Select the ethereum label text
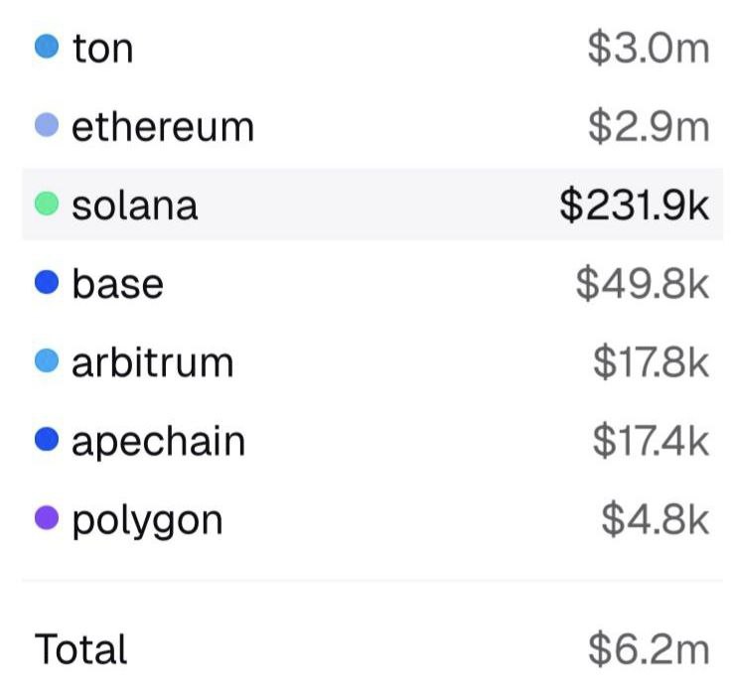 tap(163, 126)
